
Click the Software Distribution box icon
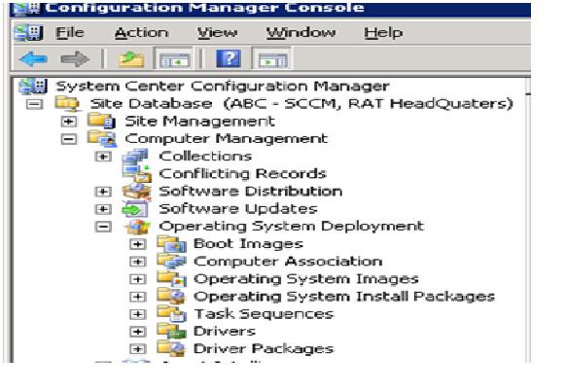tap(136, 192)
